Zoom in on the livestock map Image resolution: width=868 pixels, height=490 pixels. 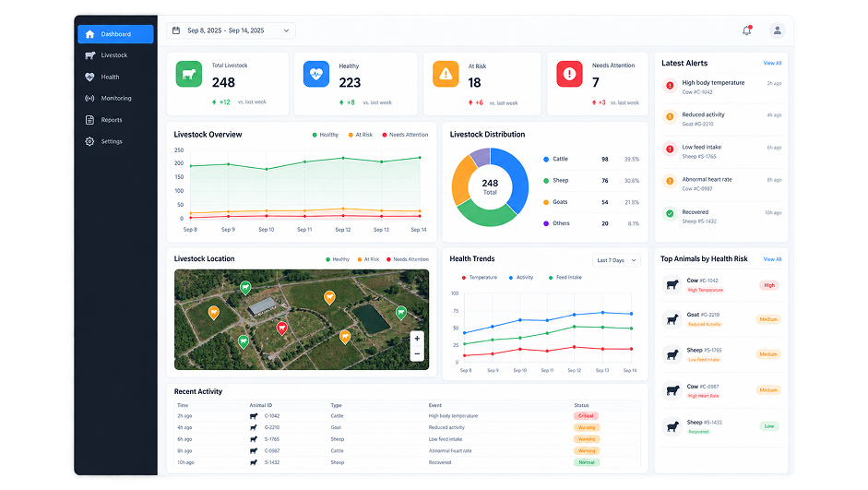(417, 339)
